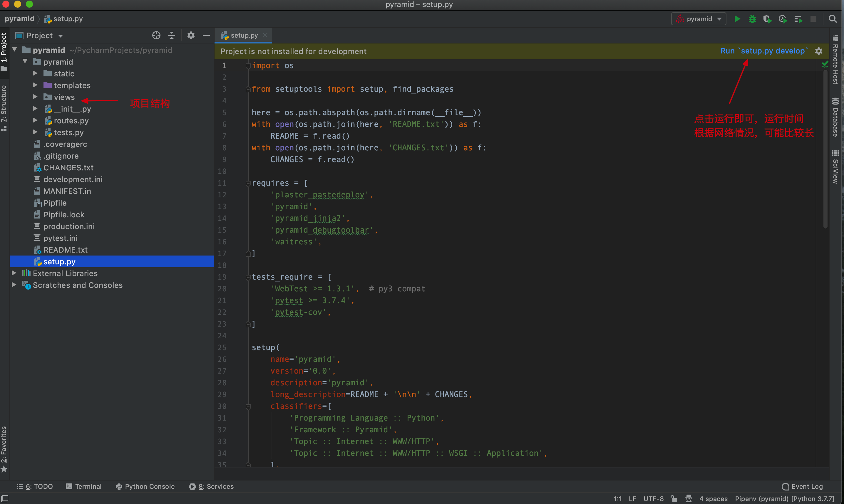Click the stop process icon

coord(813,19)
